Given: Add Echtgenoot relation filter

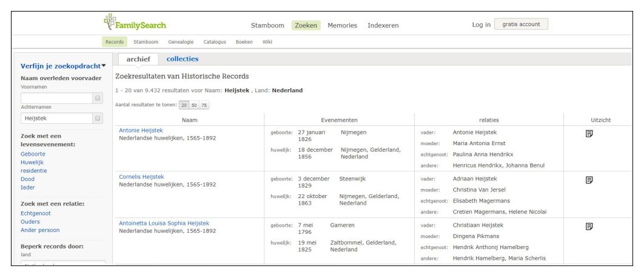Looking at the screenshot, I should click(x=35, y=213).
